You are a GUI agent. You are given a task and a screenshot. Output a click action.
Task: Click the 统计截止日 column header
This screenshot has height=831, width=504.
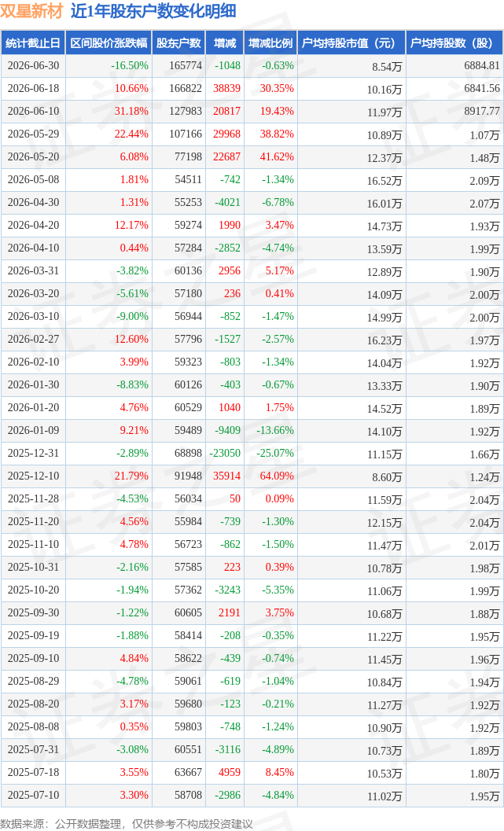pyautogui.click(x=33, y=43)
